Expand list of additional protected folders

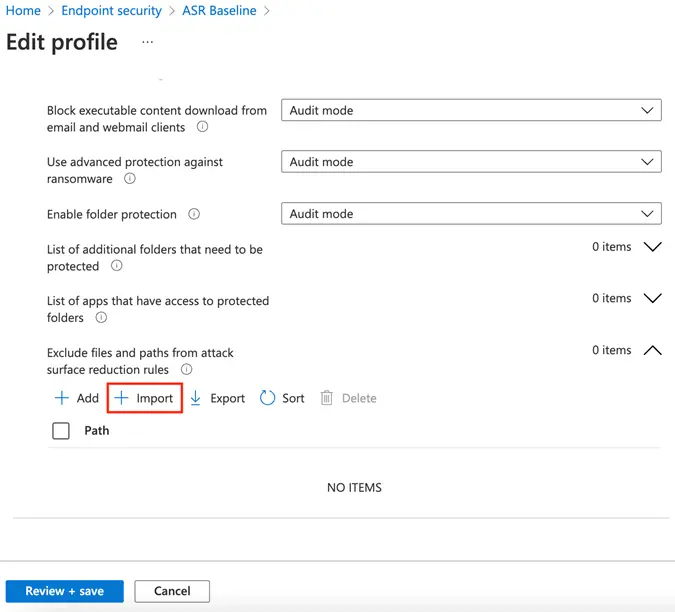[x=652, y=247]
